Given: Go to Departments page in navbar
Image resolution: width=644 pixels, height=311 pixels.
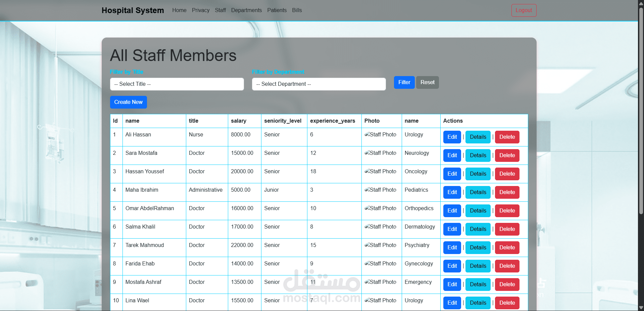Looking at the screenshot, I should (x=246, y=10).
